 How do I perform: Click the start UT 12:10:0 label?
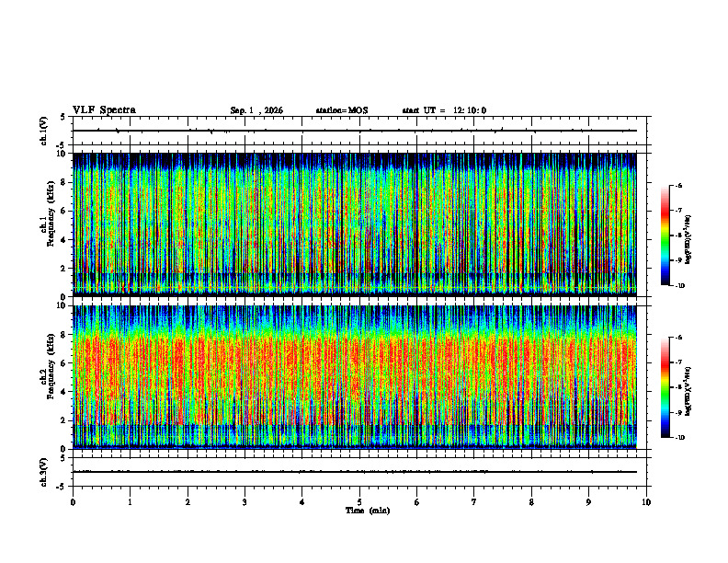pos(444,110)
